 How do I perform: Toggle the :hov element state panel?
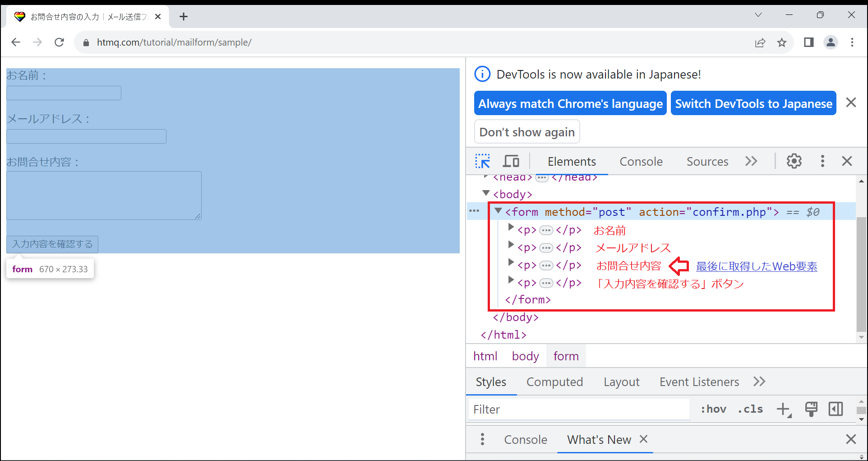tap(713, 409)
